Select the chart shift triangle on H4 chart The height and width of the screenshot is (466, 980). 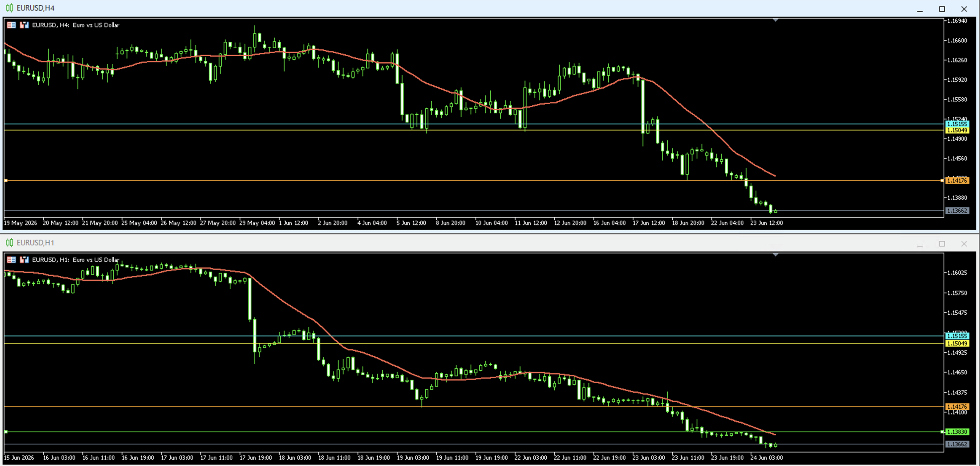[x=775, y=20]
